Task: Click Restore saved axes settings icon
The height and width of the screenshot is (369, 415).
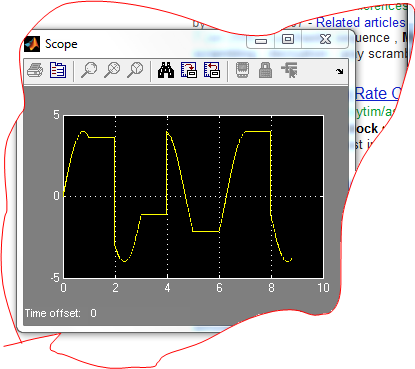Action: pyautogui.click(x=212, y=70)
